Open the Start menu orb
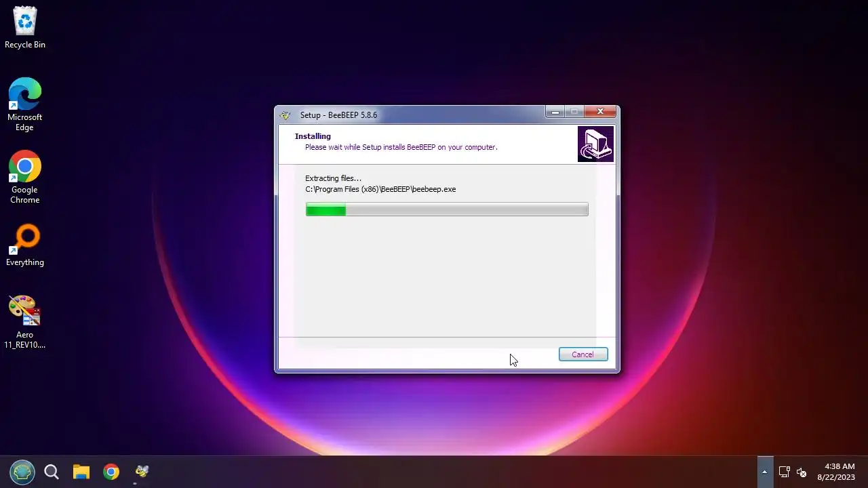 click(22, 472)
